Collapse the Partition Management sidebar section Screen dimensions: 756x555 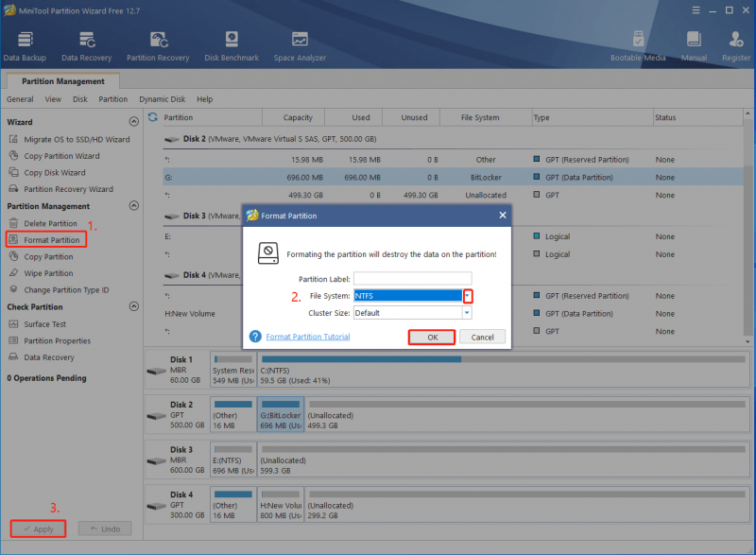134,206
